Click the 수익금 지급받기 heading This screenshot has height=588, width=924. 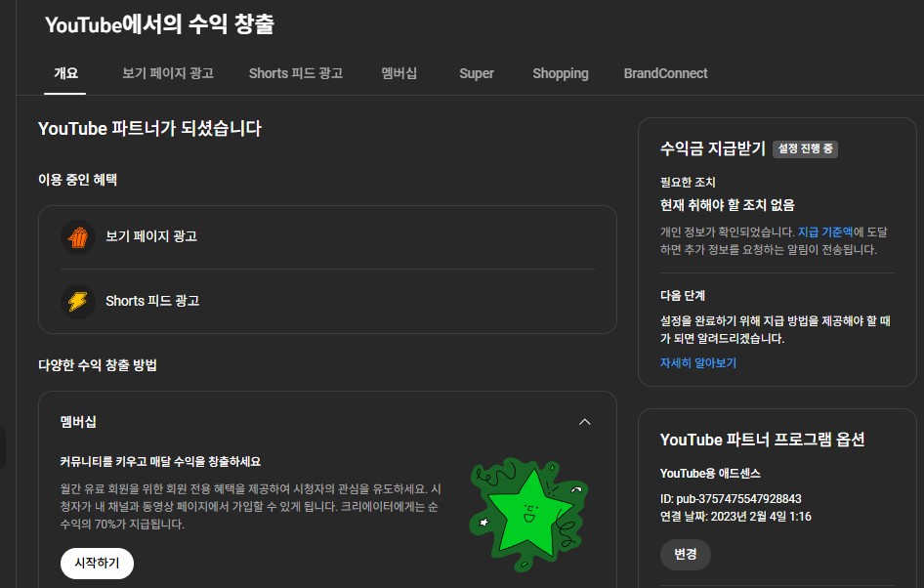(x=712, y=148)
